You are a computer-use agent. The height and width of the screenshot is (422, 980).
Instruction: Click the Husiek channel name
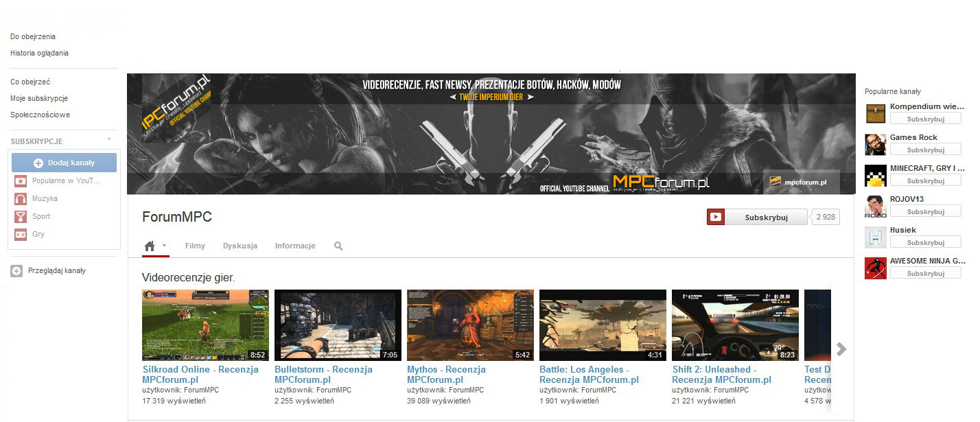point(903,230)
